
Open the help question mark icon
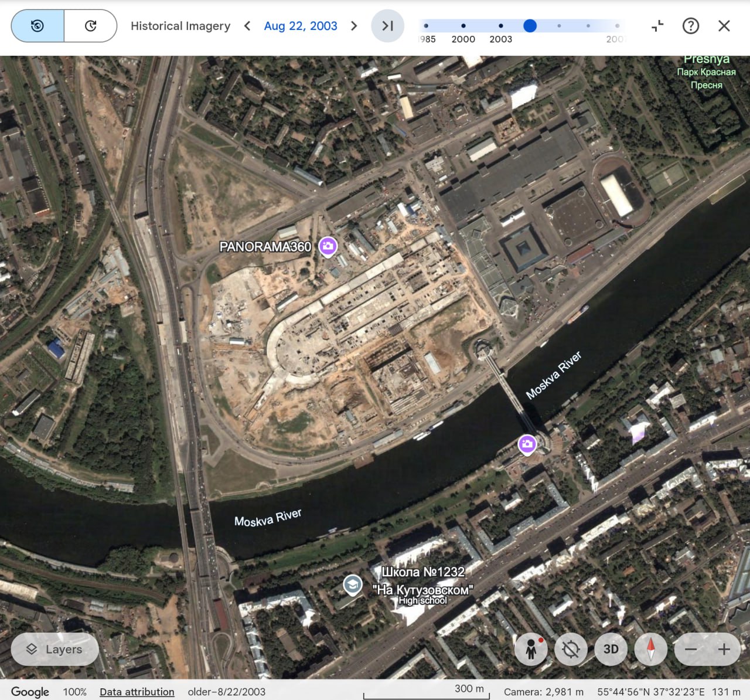[x=691, y=26]
